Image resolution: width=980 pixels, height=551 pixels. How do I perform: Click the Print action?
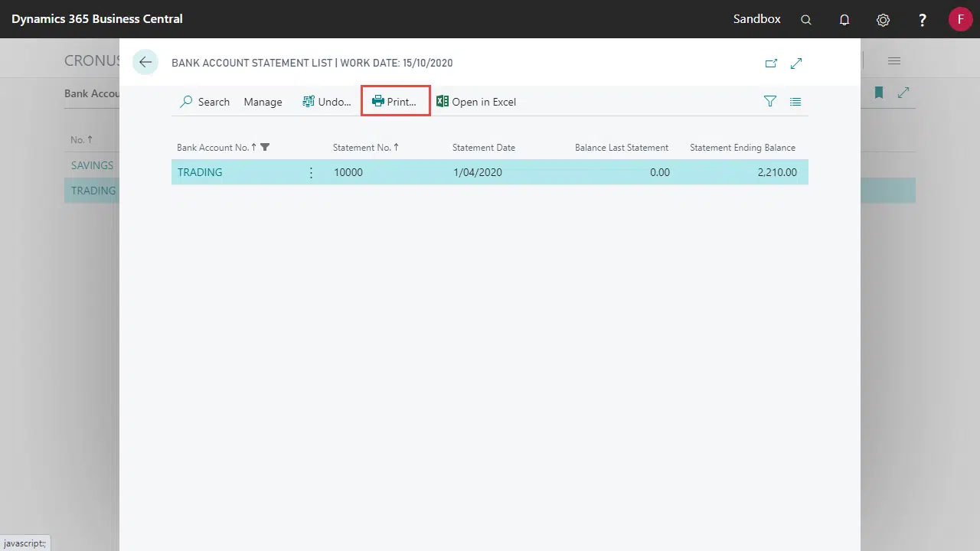click(395, 102)
